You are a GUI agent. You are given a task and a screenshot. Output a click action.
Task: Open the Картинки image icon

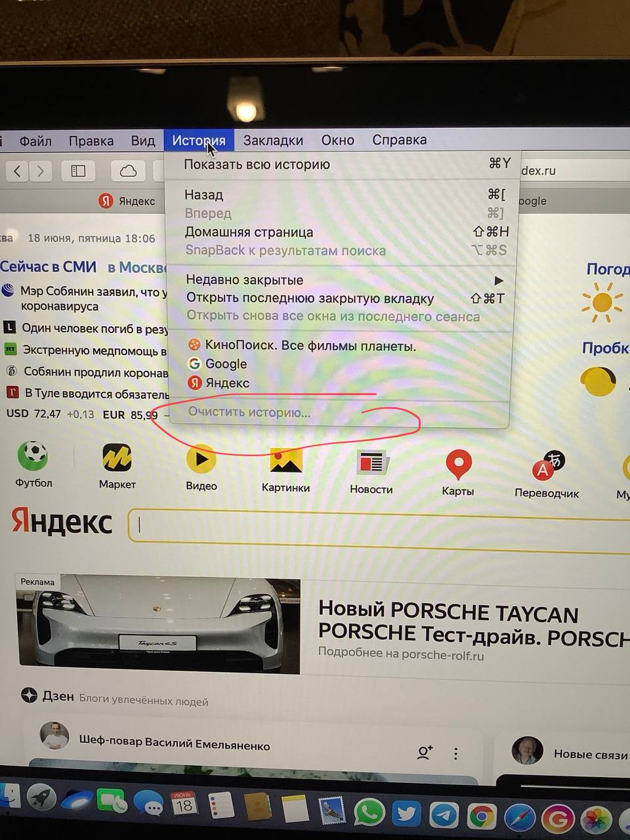pos(285,460)
